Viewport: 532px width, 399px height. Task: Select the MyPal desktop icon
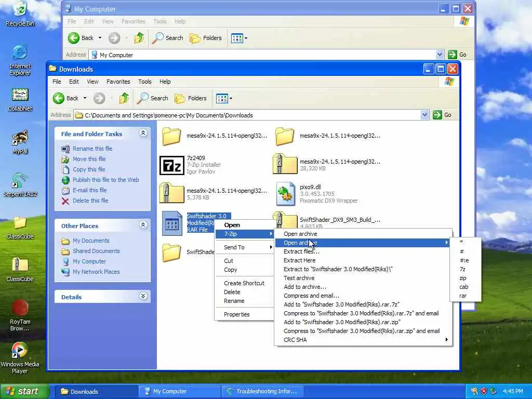20,142
